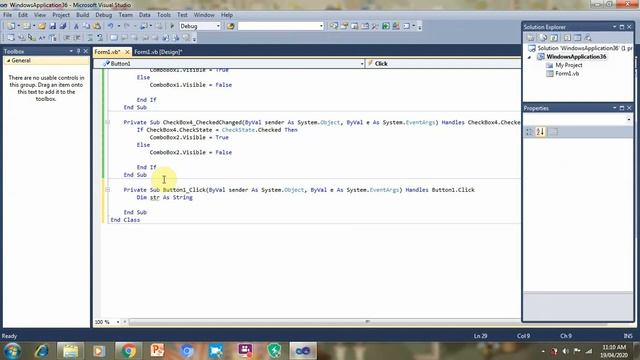This screenshot has height=360, width=640.
Task: Click the Alphabetical sort icon in Properties
Action: 540,132
